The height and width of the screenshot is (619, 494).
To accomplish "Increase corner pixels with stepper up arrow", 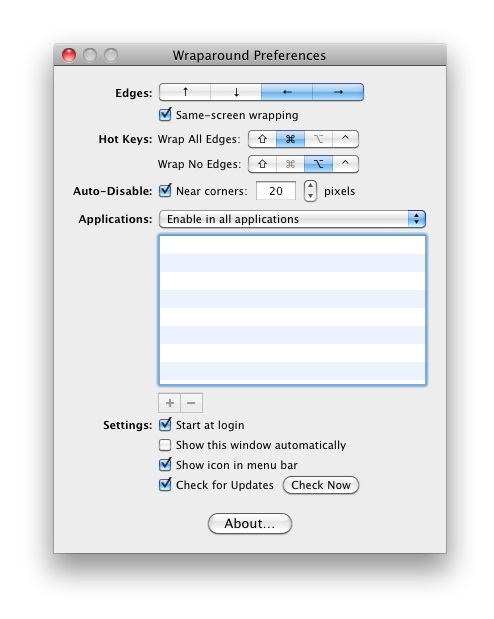I will 310,186.
